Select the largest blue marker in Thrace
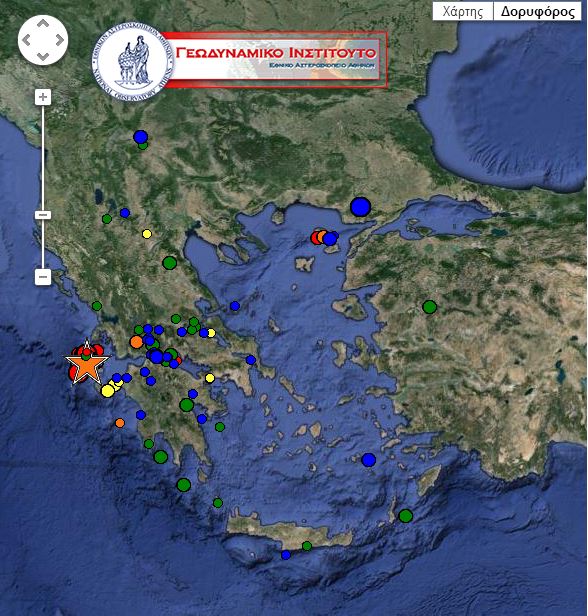 point(360,207)
